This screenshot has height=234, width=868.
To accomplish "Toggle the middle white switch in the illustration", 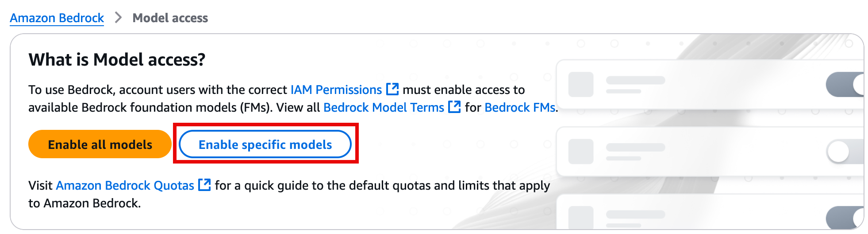I will point(845,152).
